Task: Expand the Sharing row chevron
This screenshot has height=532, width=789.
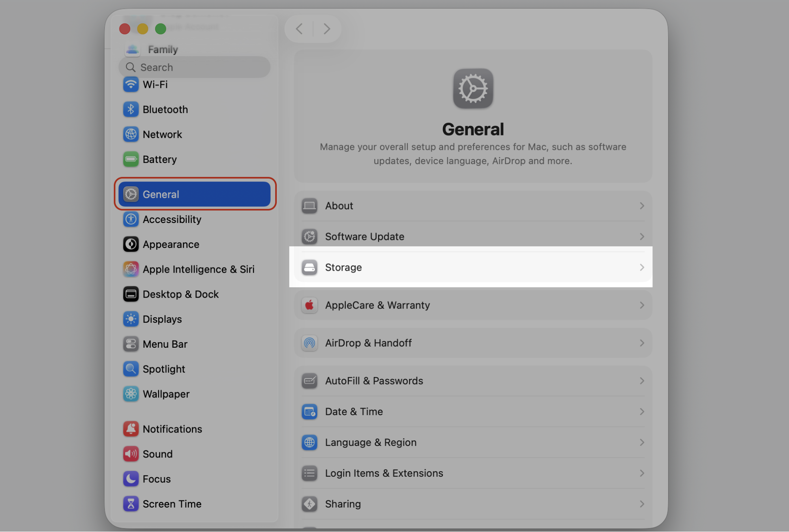Action: (x=642, y=504)
